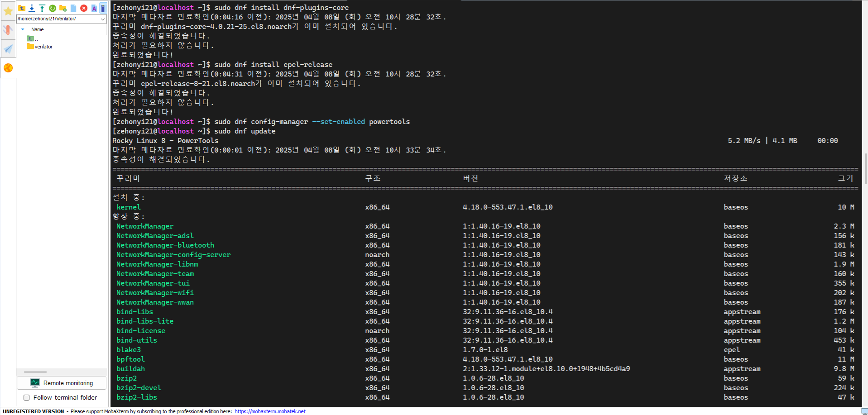
Task: Click the /home/zehonyi21/Verilator/ path field
Action: pyautogui.click(x=58, y=19)
